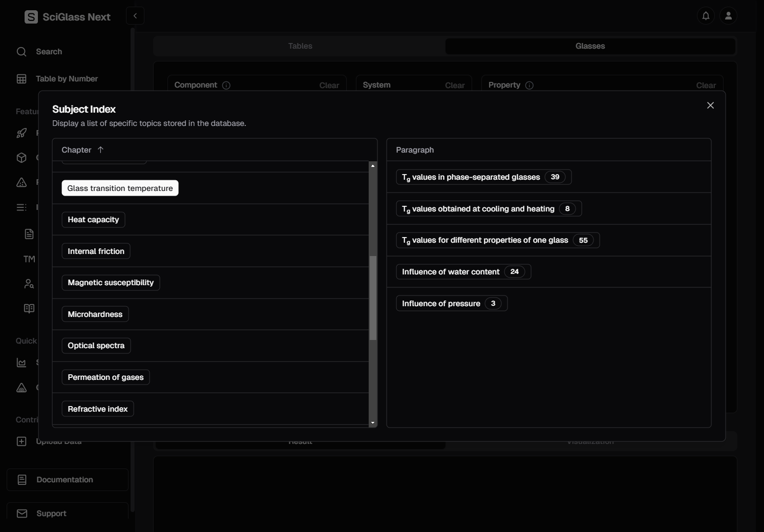
Task: Switch to the Tables tab
Action: 300,46
